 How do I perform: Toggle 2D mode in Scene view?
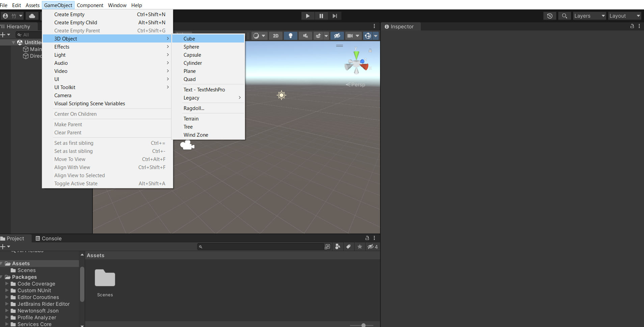coord(276,36)
